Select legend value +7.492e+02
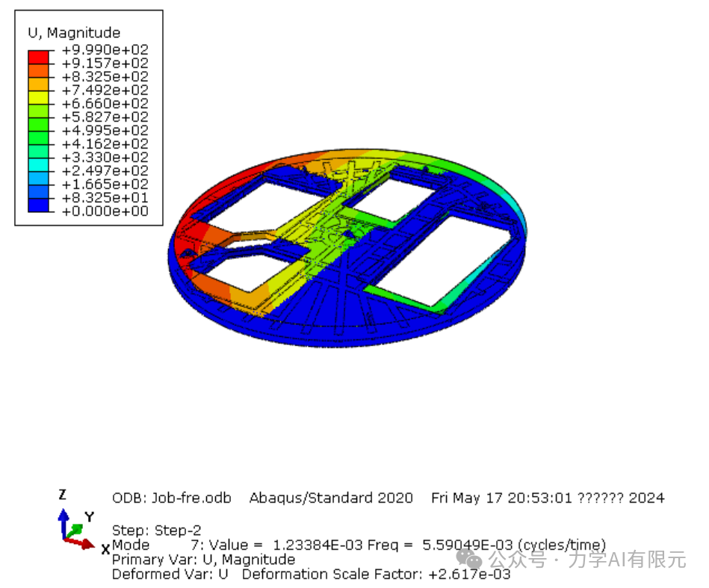709x588 pixels. (105, 90)
